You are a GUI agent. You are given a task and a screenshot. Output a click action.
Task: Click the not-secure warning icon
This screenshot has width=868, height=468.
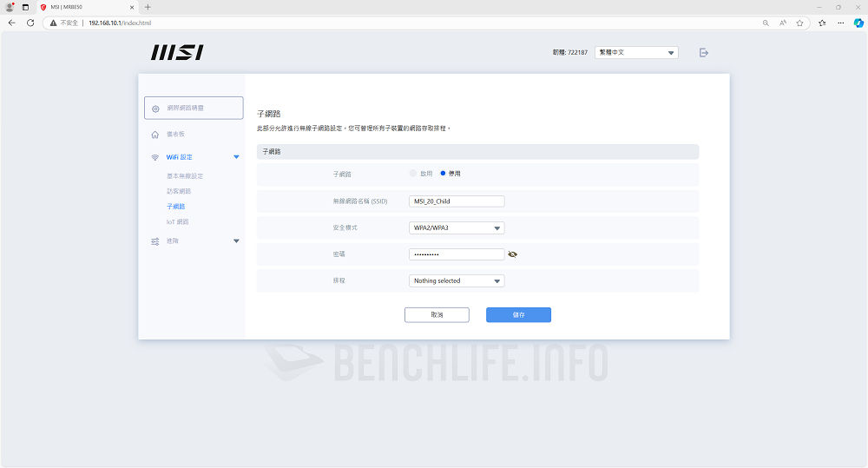(x=53, y=23)
